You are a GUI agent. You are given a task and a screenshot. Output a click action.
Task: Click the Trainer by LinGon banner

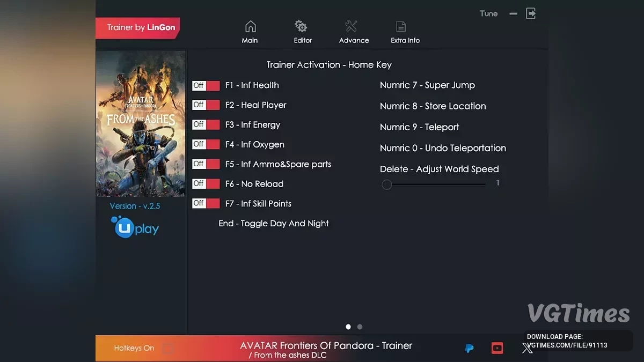137,28
